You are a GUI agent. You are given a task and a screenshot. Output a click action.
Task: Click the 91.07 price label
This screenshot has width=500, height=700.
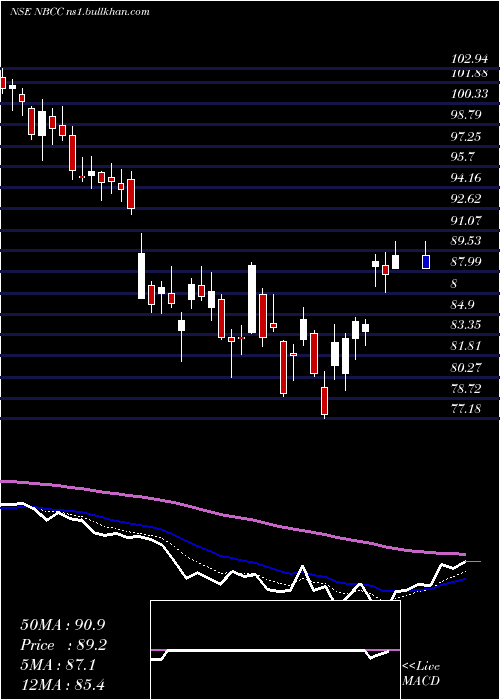click(x=467, y=220)
